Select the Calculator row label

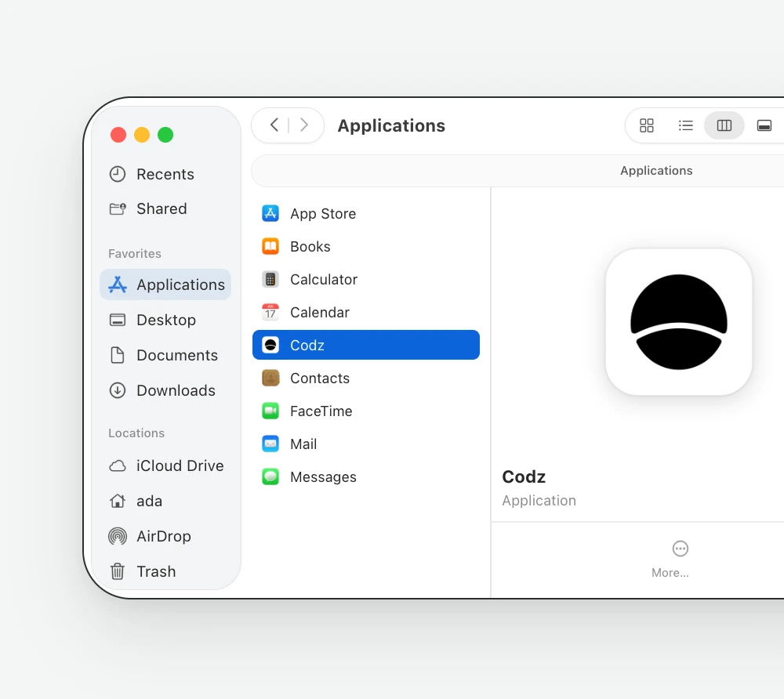click(324, 279)
